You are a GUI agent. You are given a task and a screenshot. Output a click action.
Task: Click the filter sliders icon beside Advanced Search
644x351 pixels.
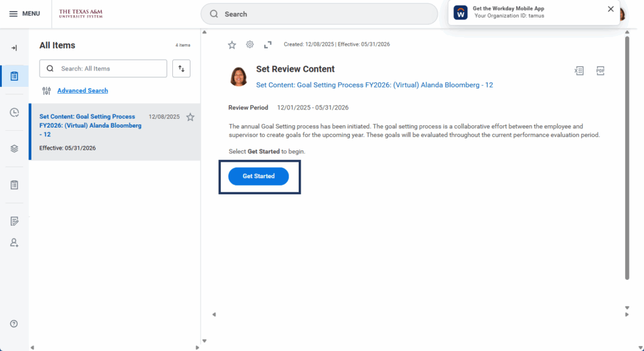pos(47,91)
